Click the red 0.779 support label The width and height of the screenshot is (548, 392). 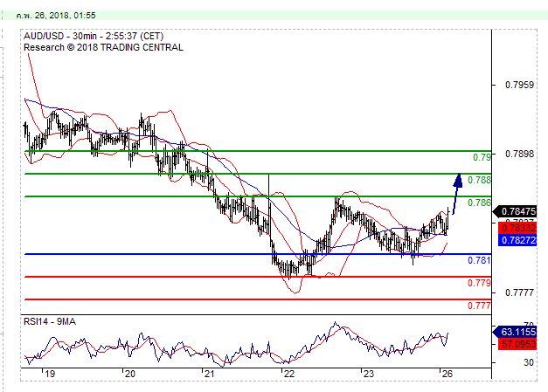479,283
